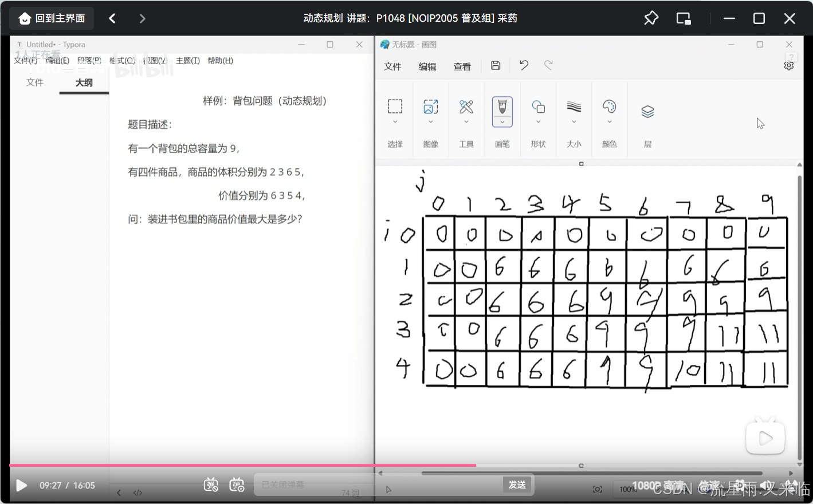This screenshot has height=504, width=813.
Task: Expand the 颜色 dropdown arrow
Action: point(610,122)
